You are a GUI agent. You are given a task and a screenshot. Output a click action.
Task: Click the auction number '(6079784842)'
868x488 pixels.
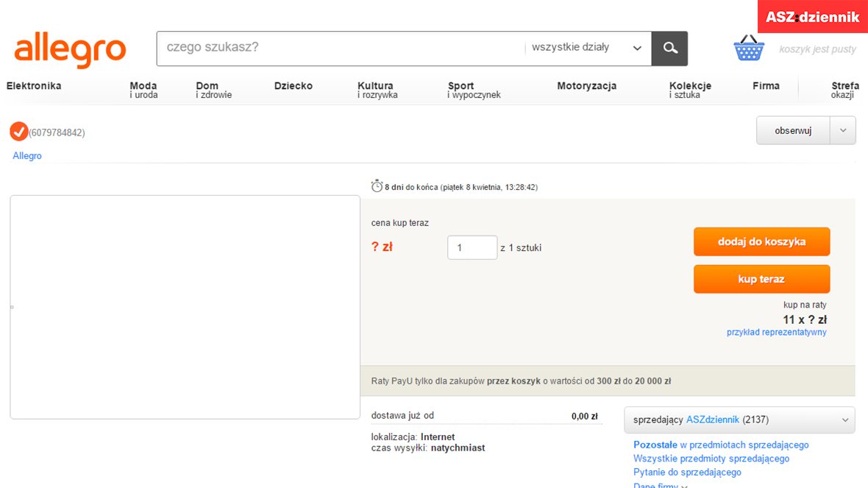(57, 133)
